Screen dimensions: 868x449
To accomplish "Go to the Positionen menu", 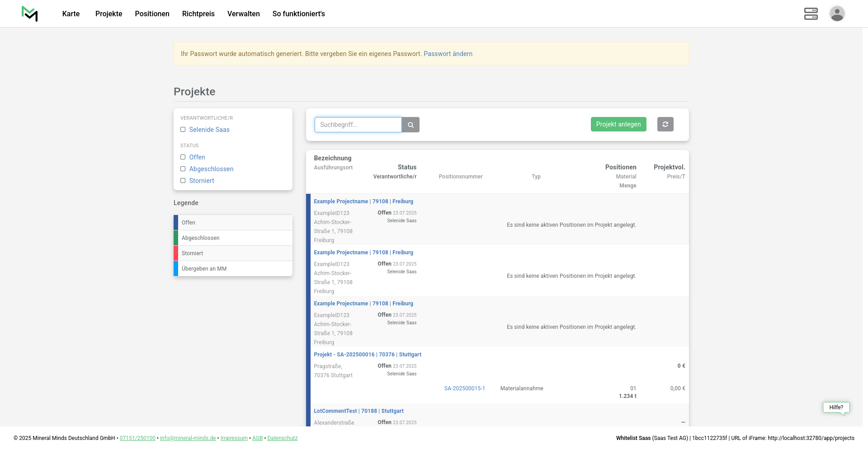I will (152, 14).
